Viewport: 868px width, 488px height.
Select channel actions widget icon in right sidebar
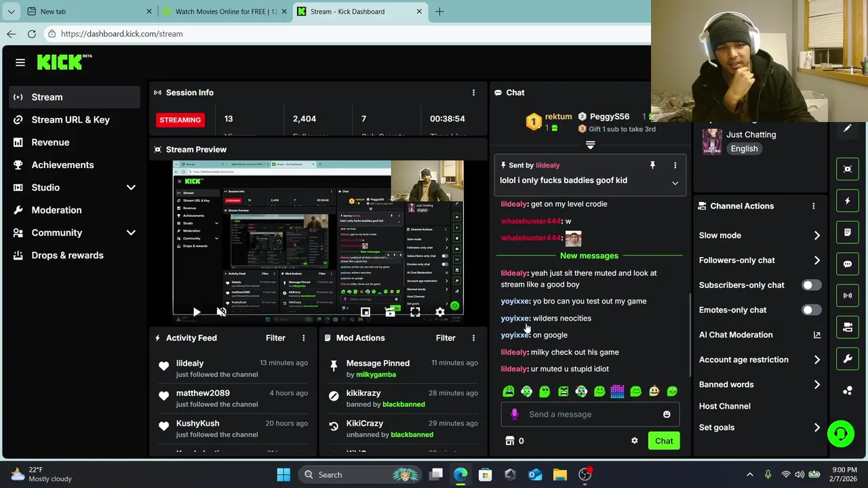[848, 327]
